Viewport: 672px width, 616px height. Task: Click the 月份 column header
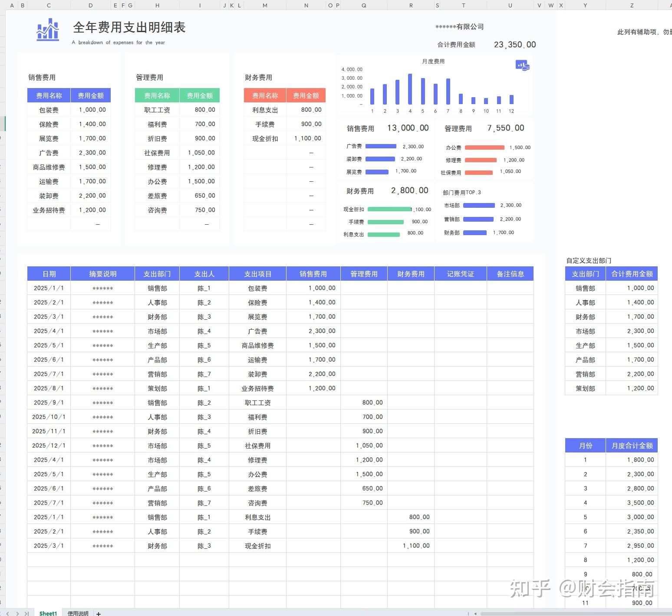pyautogui.click(x=585, y=446)
